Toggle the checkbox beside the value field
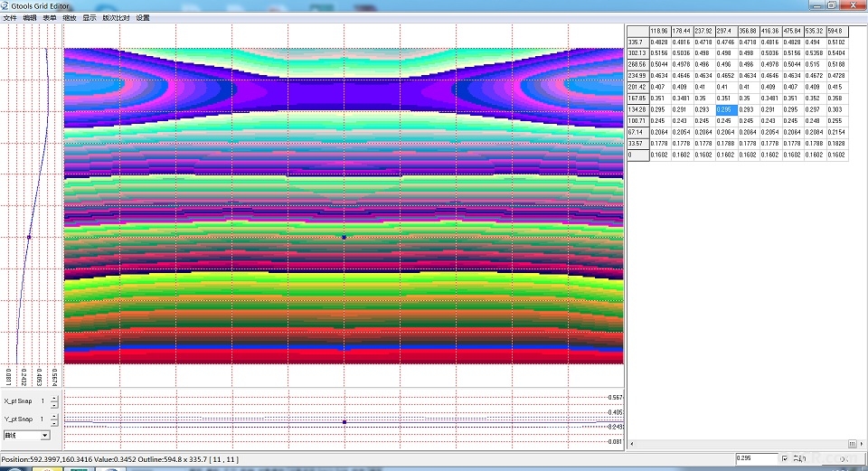868x471 pixels. point(785,458)
